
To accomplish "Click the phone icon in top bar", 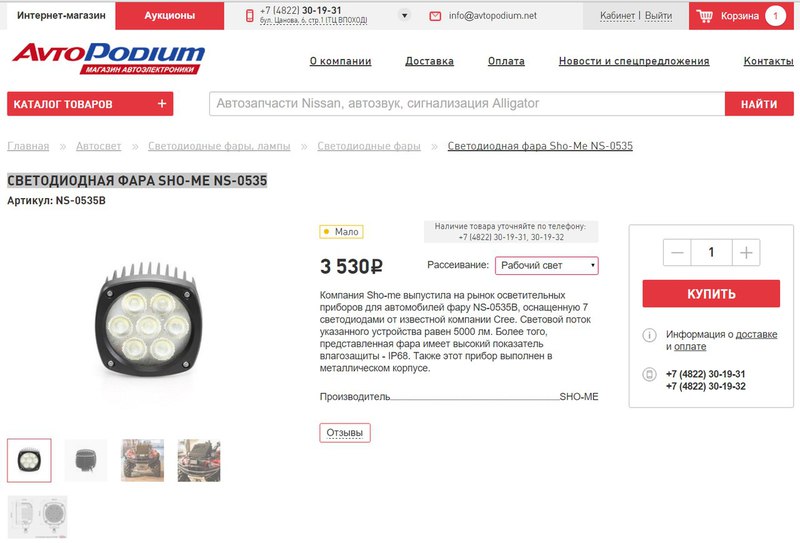I will click(249, 16).
